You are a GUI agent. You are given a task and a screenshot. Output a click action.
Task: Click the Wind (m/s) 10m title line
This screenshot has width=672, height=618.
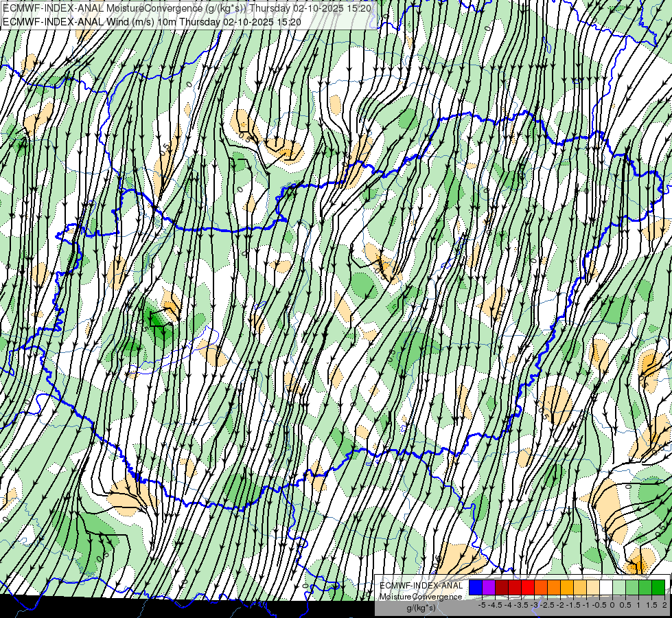pos(152,22)
